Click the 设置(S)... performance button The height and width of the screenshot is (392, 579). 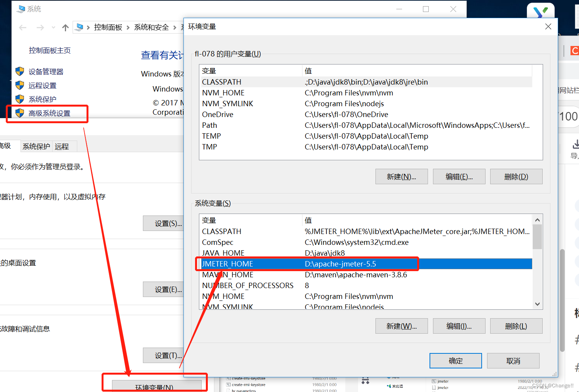pos(164,223)
